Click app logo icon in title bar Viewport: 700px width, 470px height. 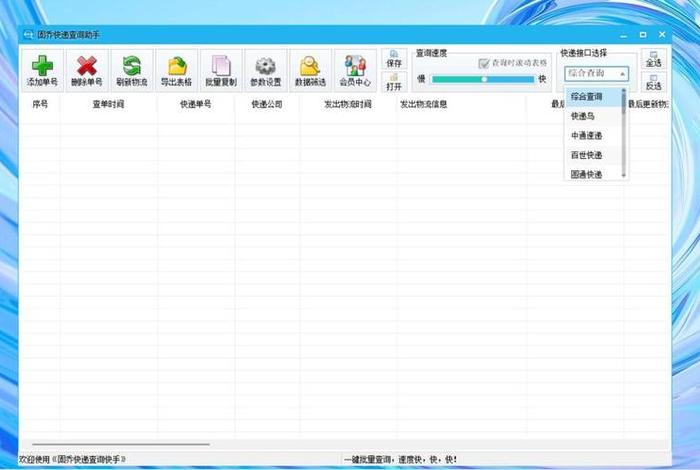tap(28, 34)
